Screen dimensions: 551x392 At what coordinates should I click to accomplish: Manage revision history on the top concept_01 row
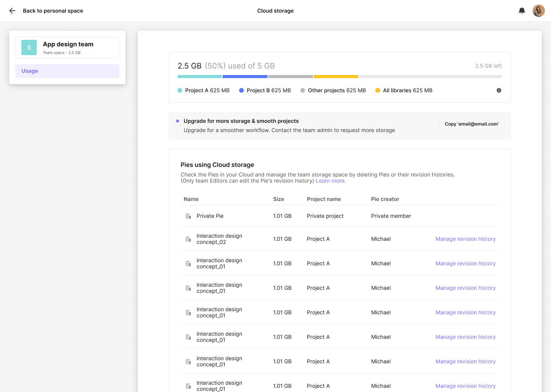point(465,263)
